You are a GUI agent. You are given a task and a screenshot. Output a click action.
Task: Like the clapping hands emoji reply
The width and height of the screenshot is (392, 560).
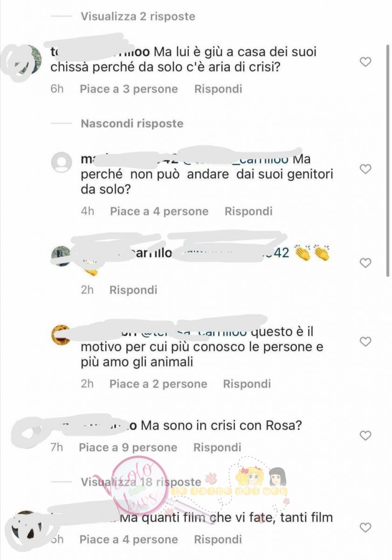pos(366,263)
